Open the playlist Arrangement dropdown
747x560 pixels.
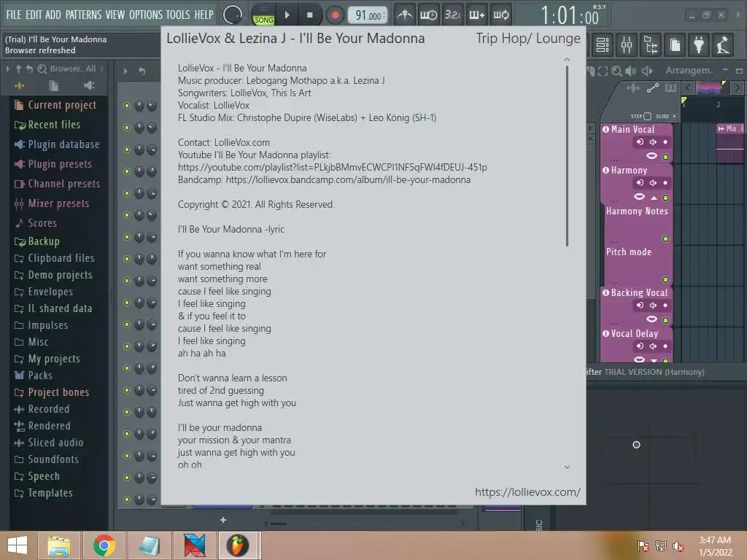point(689,71)
